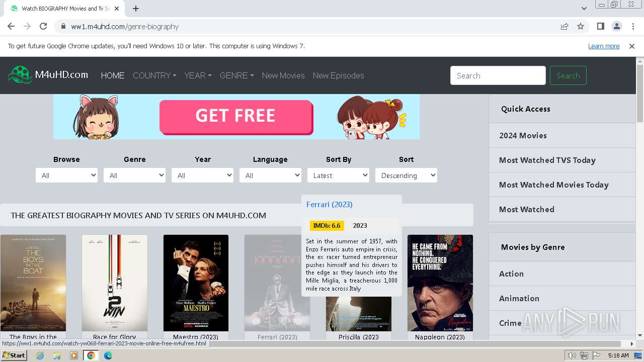
Task: Click the GET FREE banner button
Action: 236,116
